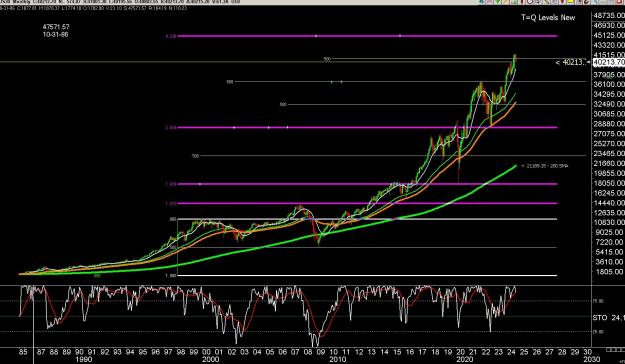The image size is (625, 364).
Task: Click the 30685.00 price axis label
Action: pos(609,114)
